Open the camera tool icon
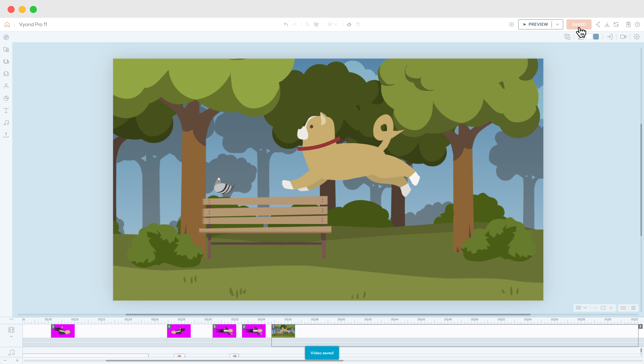This screenshot has width=644, height=364. tap(623, 37)
